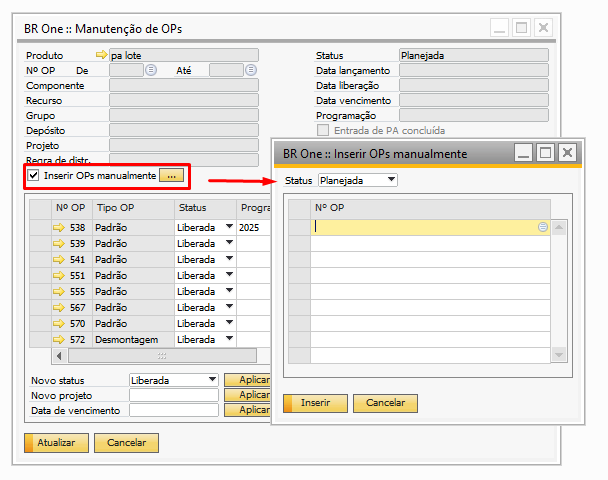The image size is (608, 480).
Task: Click Aplicar button next to Novo status
Action: pyautogui.click(x=247, y=380)
